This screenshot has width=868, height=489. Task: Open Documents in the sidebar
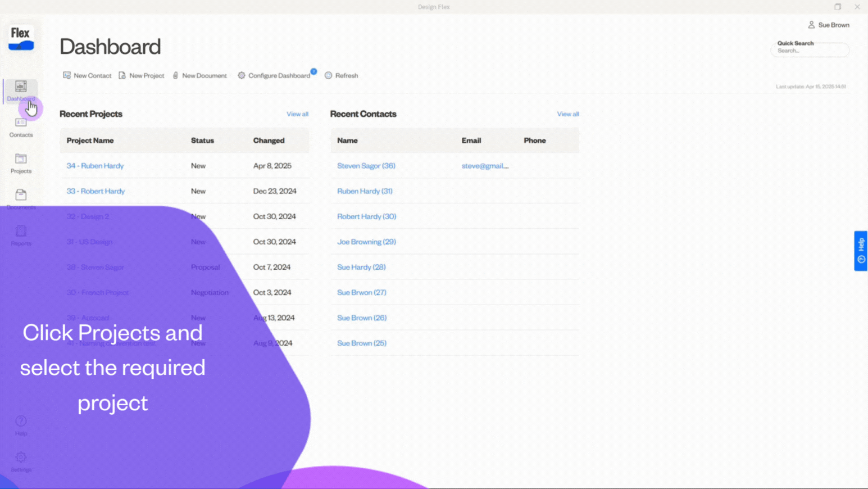pyautogui.click(x=21, y=200)
